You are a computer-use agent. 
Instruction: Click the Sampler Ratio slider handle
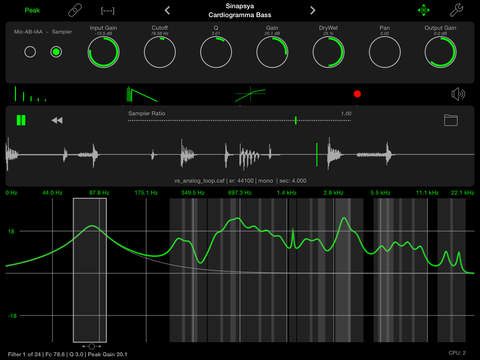click(296, 120)
